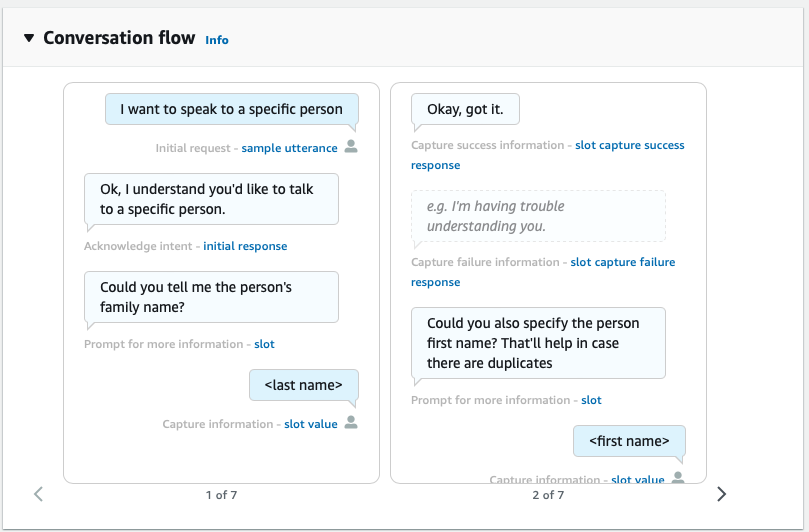Viewport: 809px width, 532px height.
Task: Click the slot link under family name prompt
Action: [x=264, y=344]
